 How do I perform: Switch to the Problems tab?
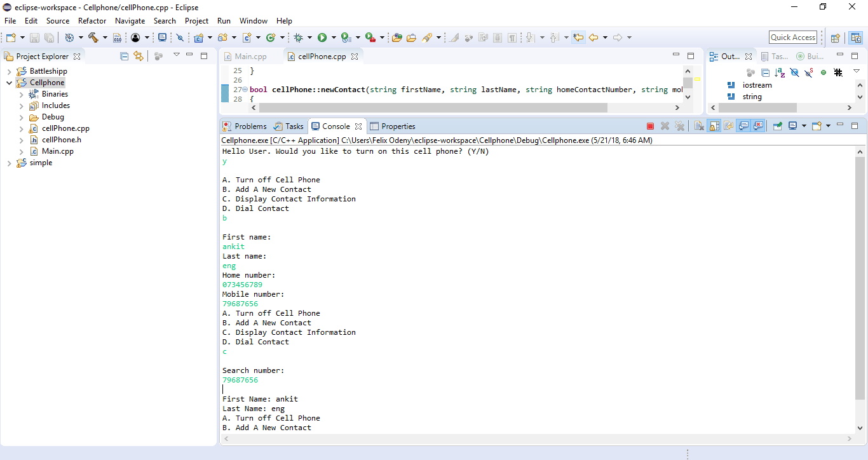pyautogui.click(x=245, y=126)
